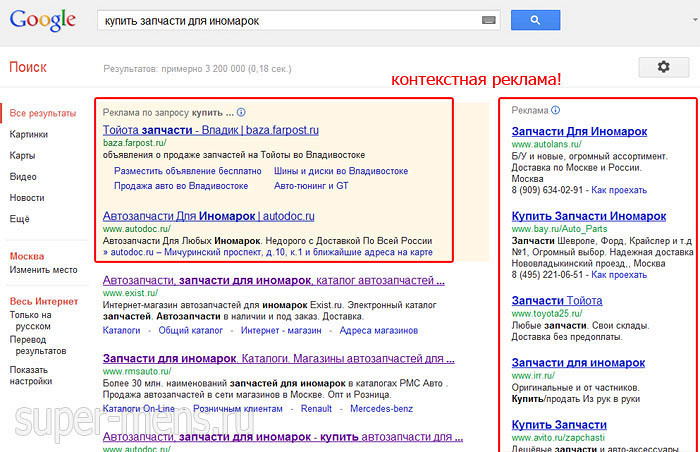The image size is (700, 452).
Task: Open 'Розничным клиентам' sitelink
Action: click(238, 408)
